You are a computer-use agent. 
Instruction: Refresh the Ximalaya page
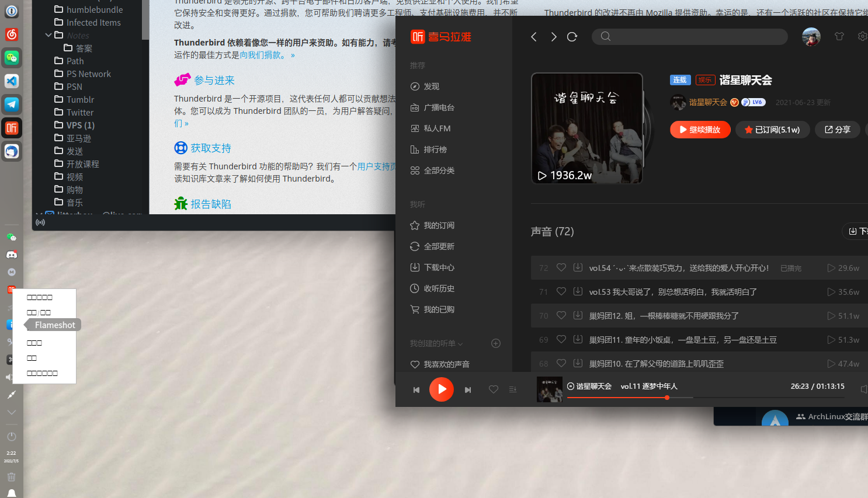coord(572,37)
